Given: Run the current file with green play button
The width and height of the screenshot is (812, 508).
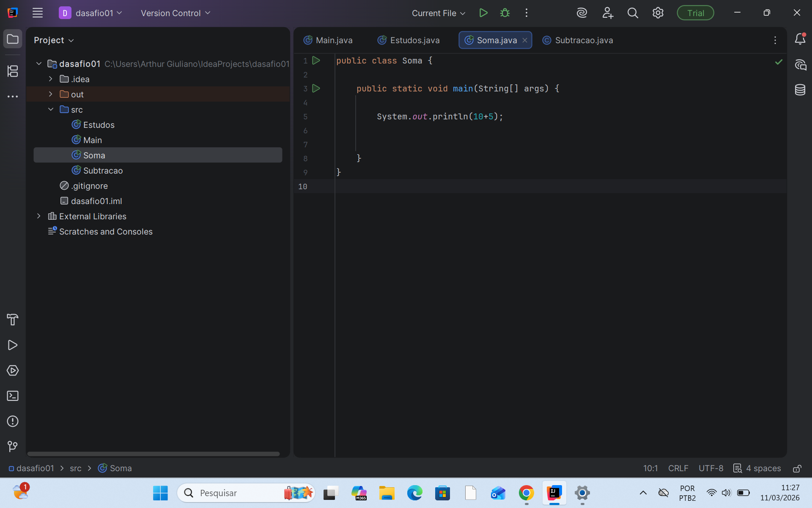Looking at the screenshot, I should [483, 13].
